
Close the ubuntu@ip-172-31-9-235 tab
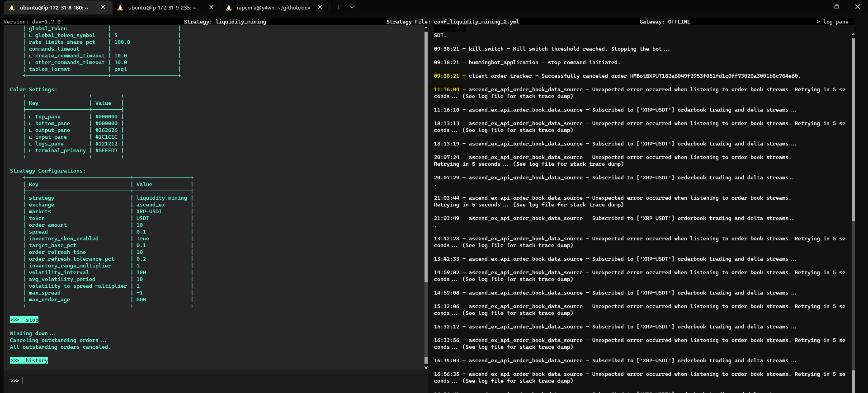coord(211,7)
